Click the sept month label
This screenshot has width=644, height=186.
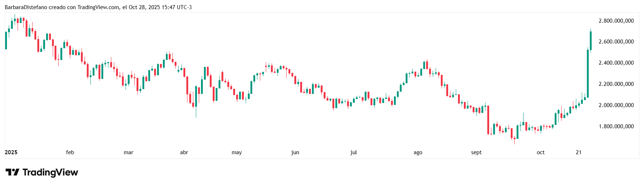point(476,152)
